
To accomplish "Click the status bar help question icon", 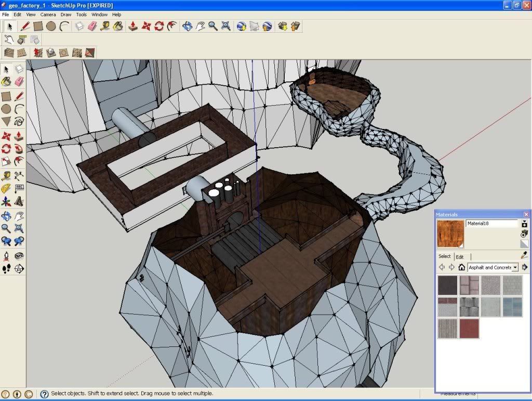I will coord(44,394).
